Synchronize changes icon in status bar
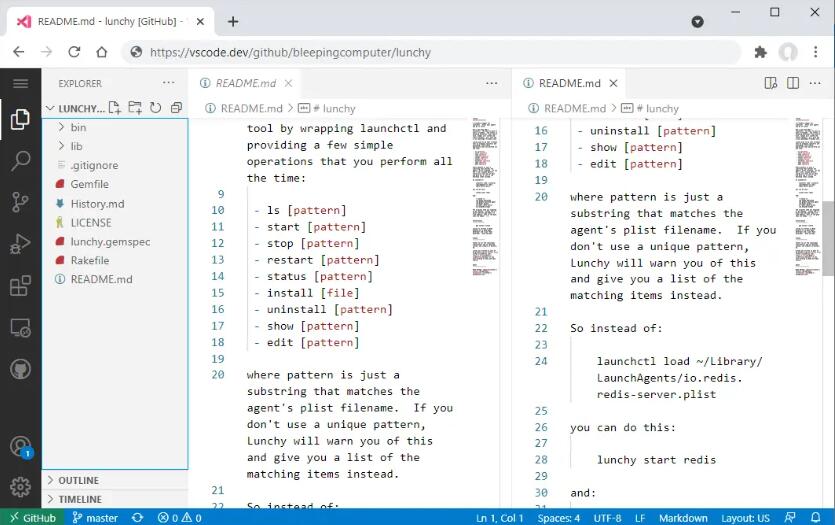835x525 pixels. [137, 518]
